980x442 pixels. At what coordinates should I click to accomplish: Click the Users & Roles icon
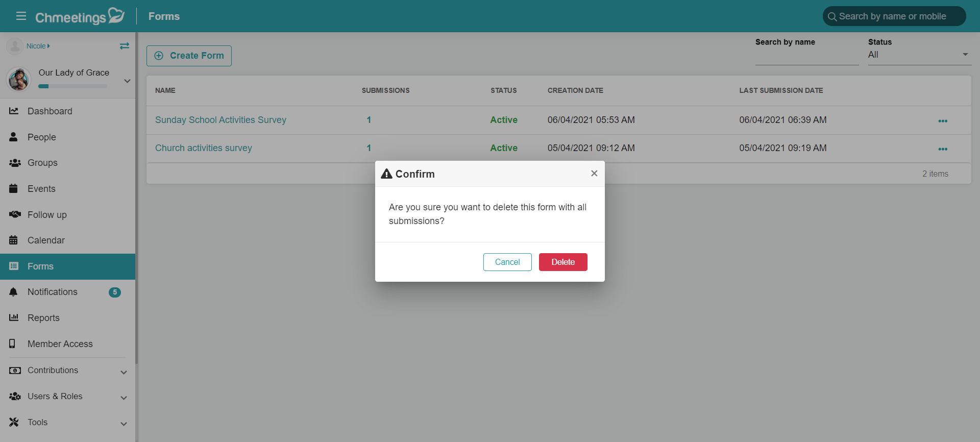[x=15, y=396]
